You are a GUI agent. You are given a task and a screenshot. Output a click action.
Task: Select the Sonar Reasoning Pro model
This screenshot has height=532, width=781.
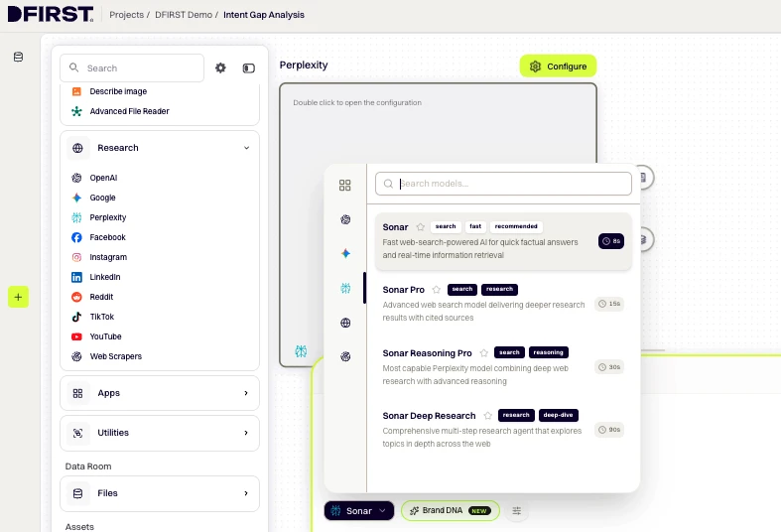[503, 367]
